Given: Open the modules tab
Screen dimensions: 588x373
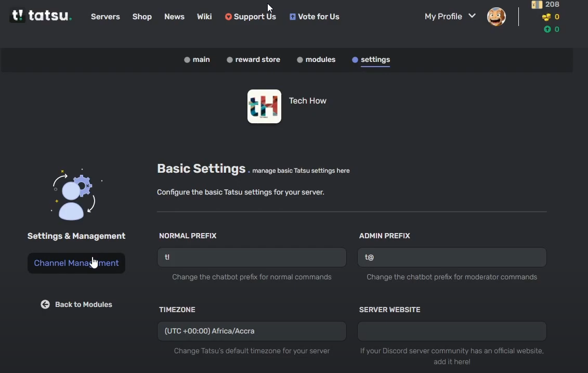Looking at the screenshot, I should click(x=316, y=60).
